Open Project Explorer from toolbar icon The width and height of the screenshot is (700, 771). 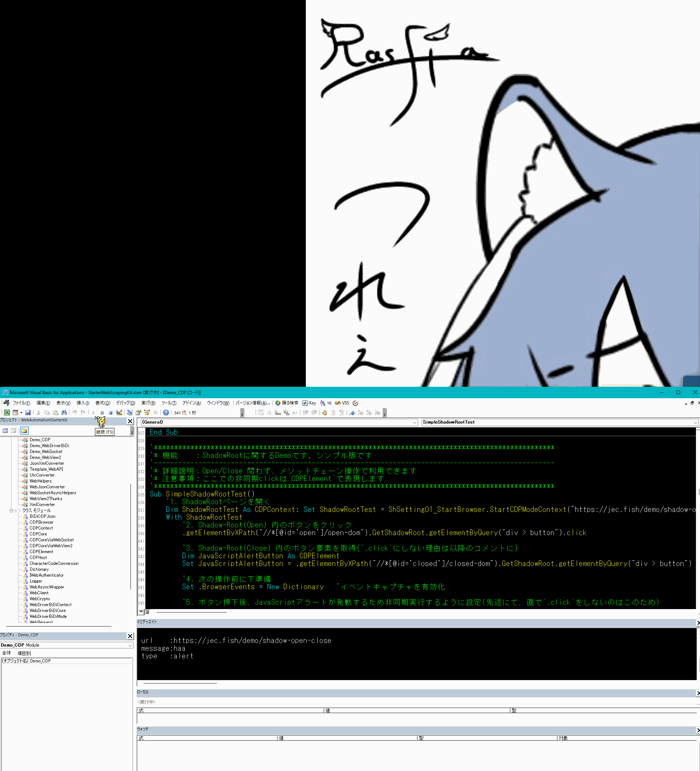point(130,413)
